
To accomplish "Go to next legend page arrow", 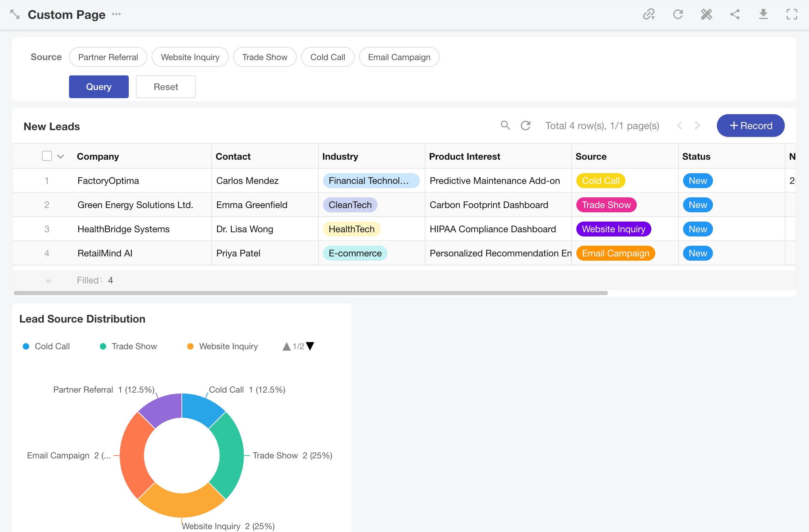I will [x=310, y=346].
